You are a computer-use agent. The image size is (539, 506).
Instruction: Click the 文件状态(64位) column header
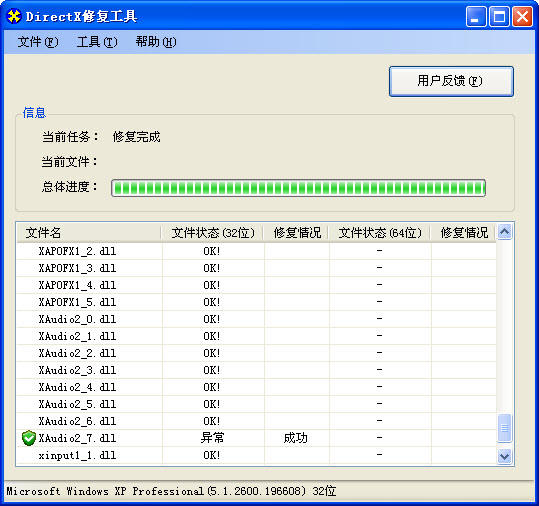tap(380, 233)
